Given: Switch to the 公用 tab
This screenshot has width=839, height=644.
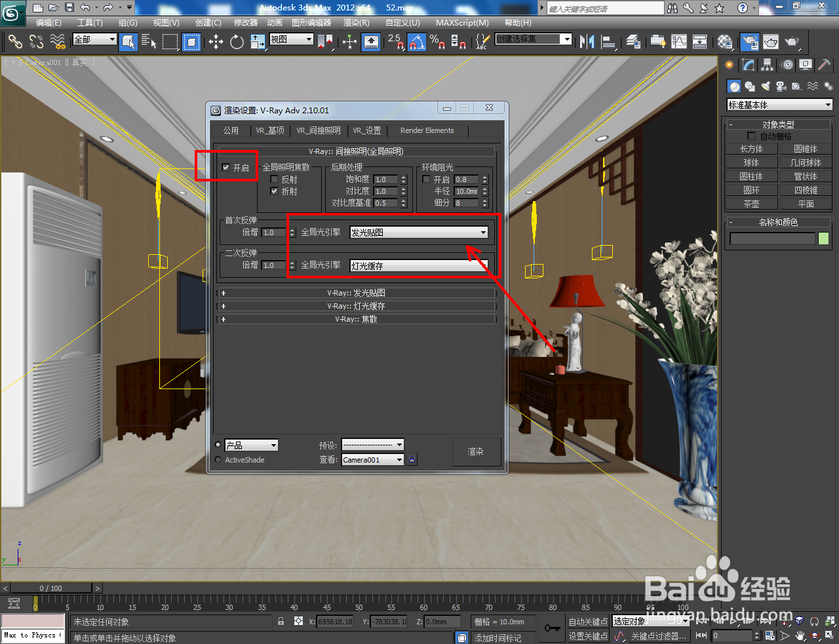Looking at the screenshot, I should pyautogui.click(x=231, y=130).
